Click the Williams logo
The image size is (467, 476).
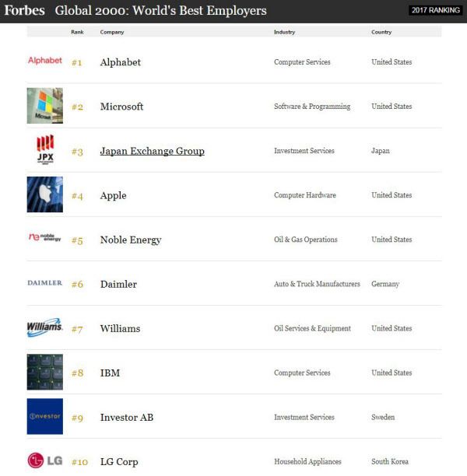[45, 327]
